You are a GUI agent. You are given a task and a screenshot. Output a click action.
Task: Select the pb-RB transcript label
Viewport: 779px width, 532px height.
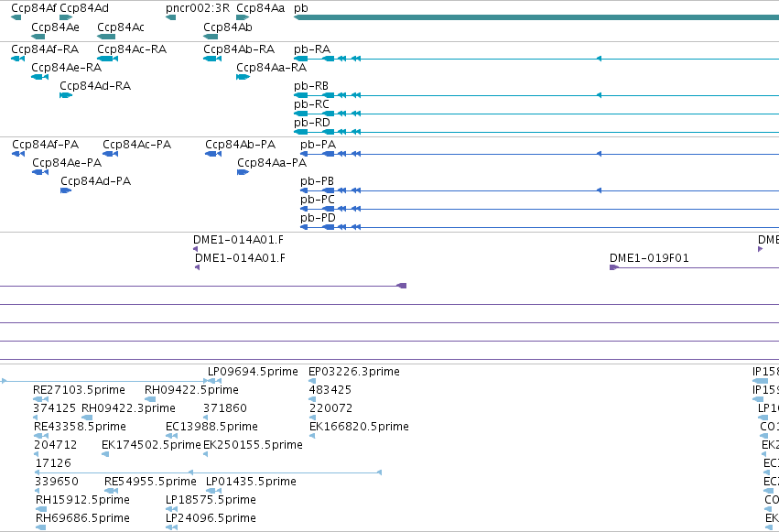point(311,86)
